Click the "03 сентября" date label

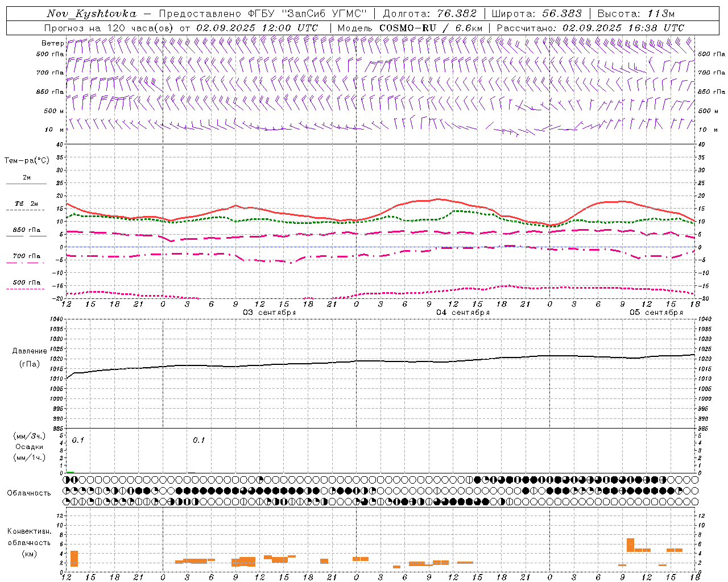click(x=270, y=313)
